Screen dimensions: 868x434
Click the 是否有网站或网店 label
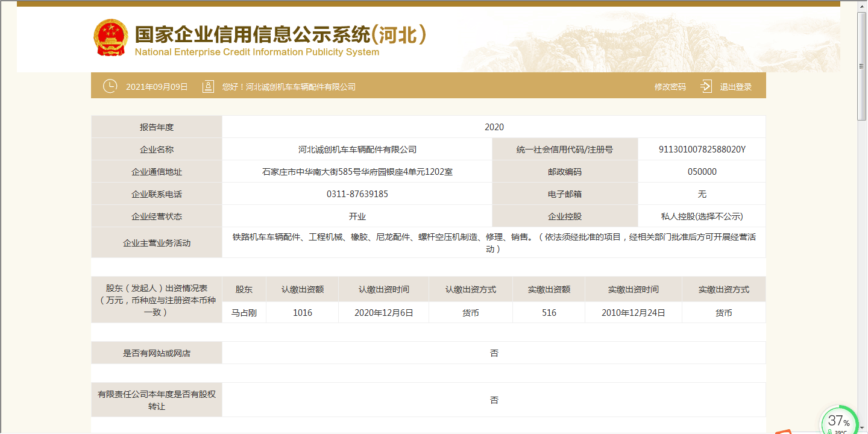coord(157,353)
